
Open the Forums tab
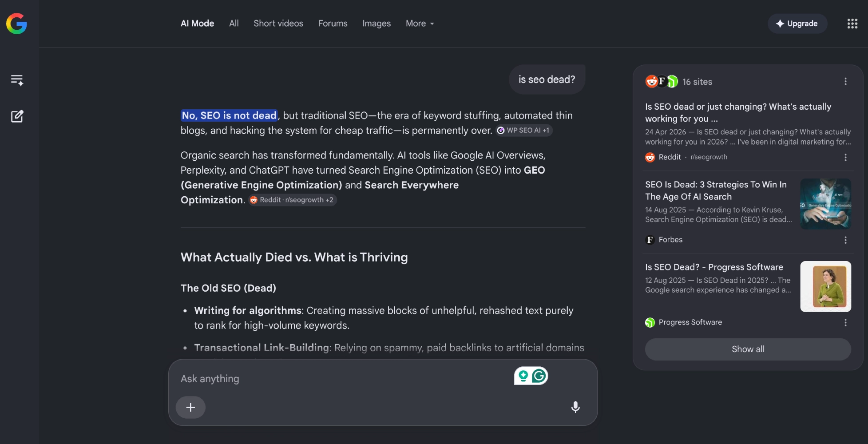333,24
